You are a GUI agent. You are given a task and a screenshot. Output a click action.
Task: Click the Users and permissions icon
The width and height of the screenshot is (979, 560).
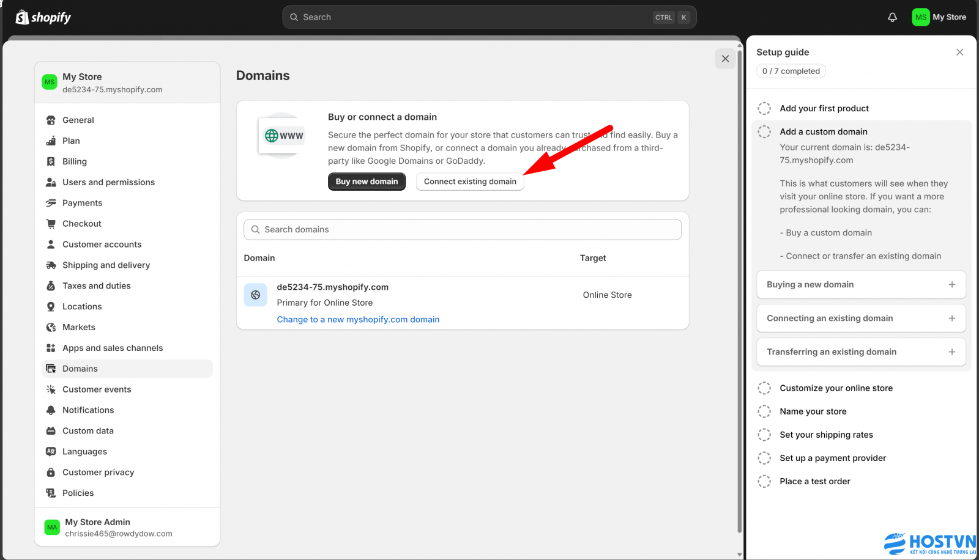pos(51,182)
